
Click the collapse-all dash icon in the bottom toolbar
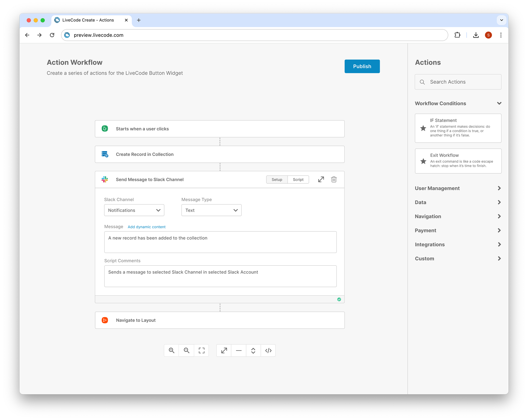(x=239, y=350)
